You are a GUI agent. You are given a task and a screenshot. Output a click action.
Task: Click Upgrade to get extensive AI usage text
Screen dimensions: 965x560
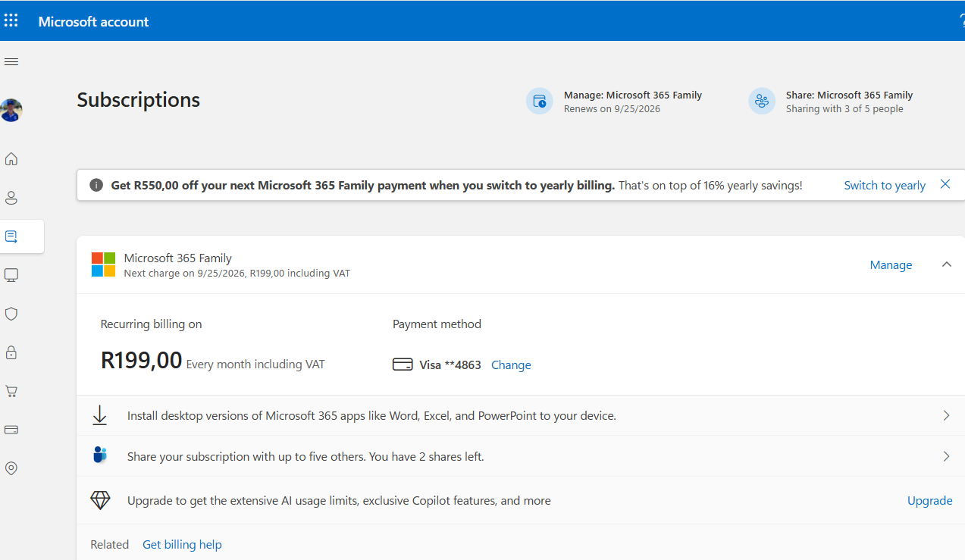click(x=339, y=501)
